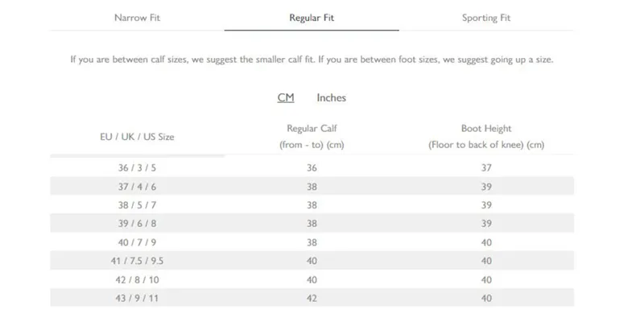Select the 38 / 5 / 7 size row
The image size is (644, 322).
point(312,205)
